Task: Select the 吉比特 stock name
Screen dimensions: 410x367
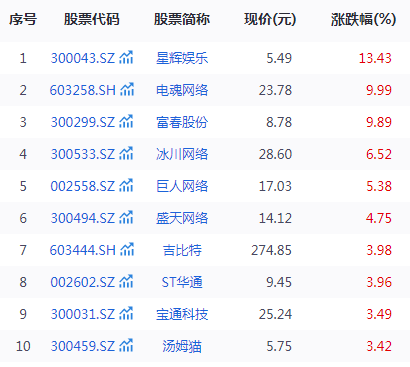Action: (x=182, y=250)
